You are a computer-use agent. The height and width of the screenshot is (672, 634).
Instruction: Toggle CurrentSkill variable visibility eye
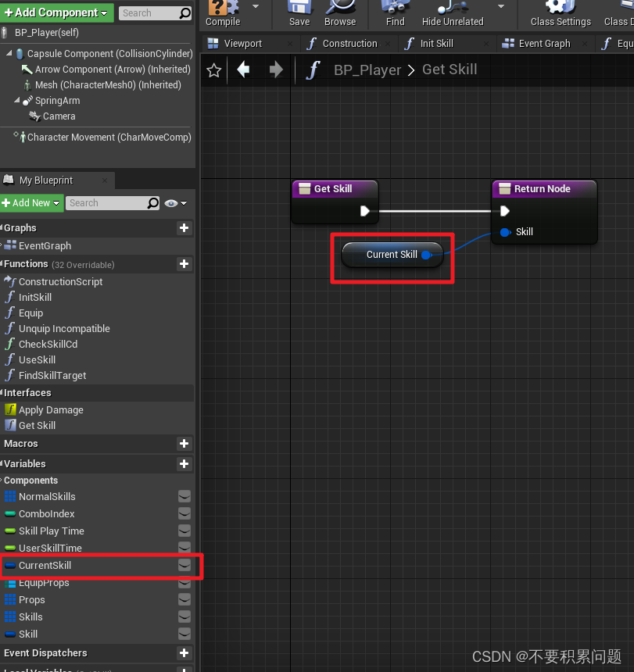coord(184,565)
